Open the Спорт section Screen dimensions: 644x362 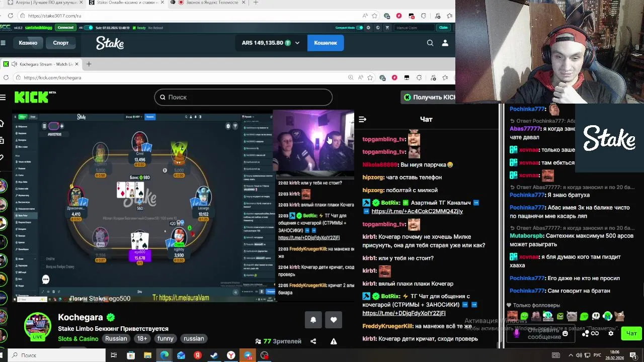[x=61, y=43]
